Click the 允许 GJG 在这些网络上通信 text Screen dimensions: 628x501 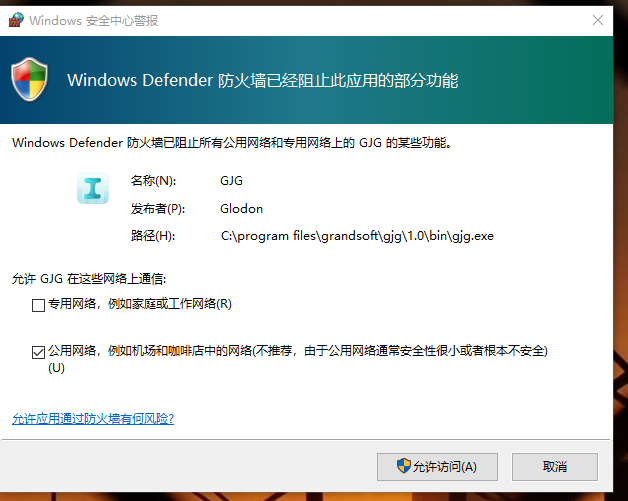[x=89, y=278]
